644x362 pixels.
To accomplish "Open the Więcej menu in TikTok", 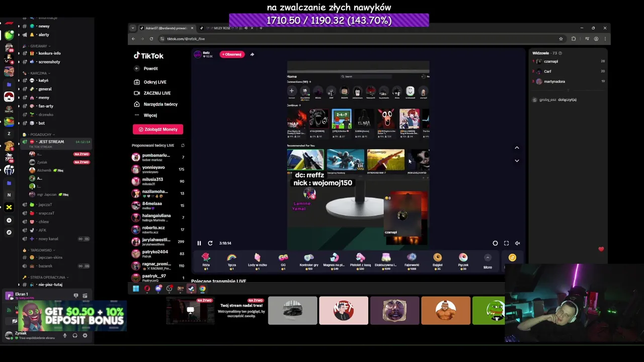I will [145, 115].
